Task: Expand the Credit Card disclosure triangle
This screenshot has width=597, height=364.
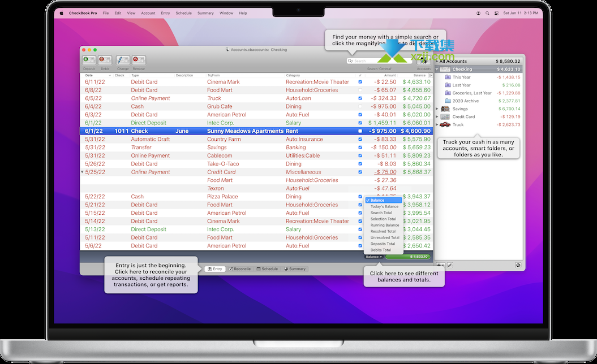Action: (437, 117)
